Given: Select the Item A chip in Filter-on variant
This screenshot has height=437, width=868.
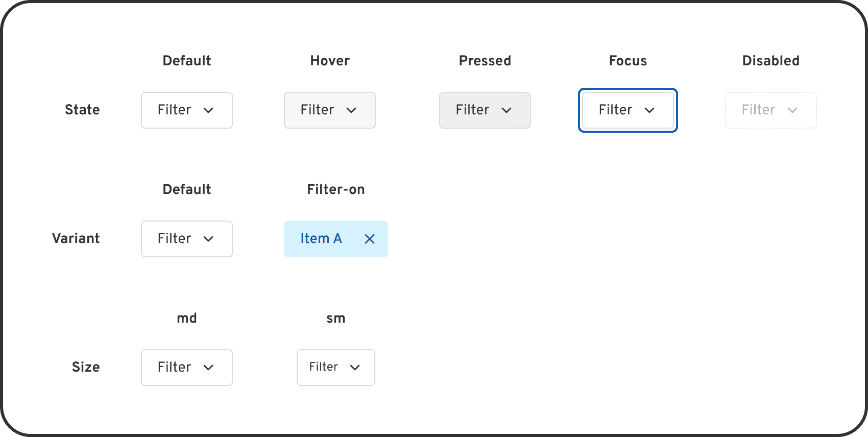Looking at the screenshot, I should pos(322,238).
